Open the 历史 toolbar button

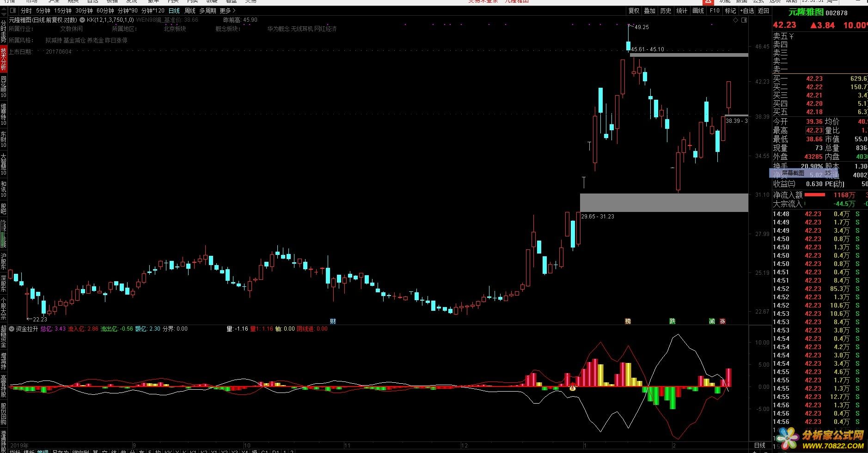[x=666, y=11]
